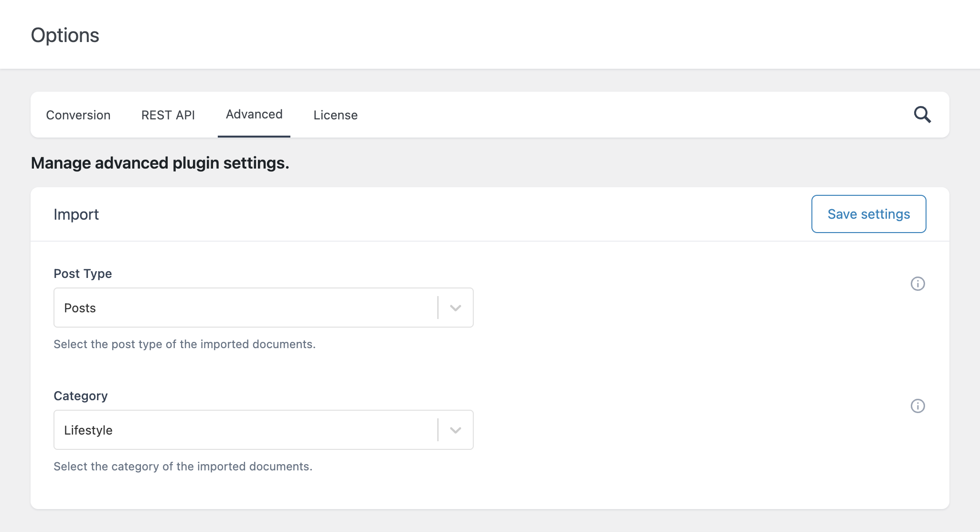Click the magnifier to search settings
This screenshot has width=980, height=532.
(922, 115)
